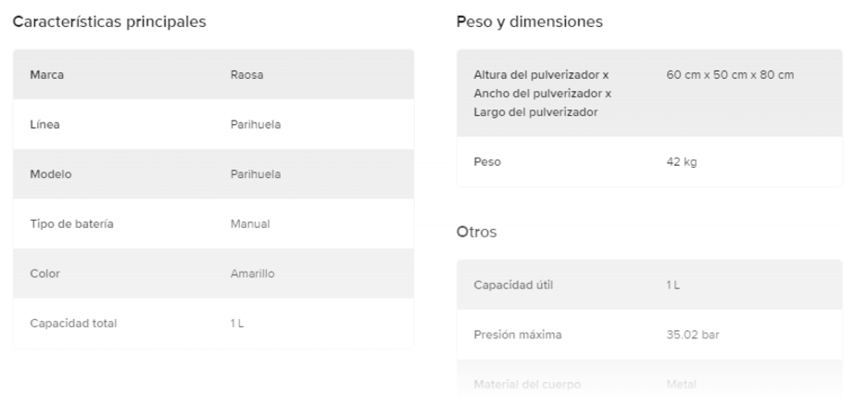Click the '60 cm x 50 cm x 80 cm' dimensions
Screen dimensions: 868x407
tap(730, 74)
